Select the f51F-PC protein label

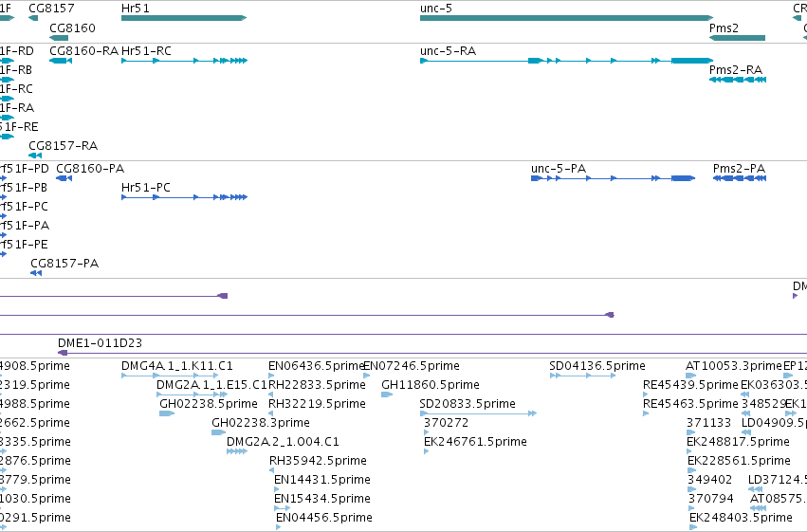25,207
